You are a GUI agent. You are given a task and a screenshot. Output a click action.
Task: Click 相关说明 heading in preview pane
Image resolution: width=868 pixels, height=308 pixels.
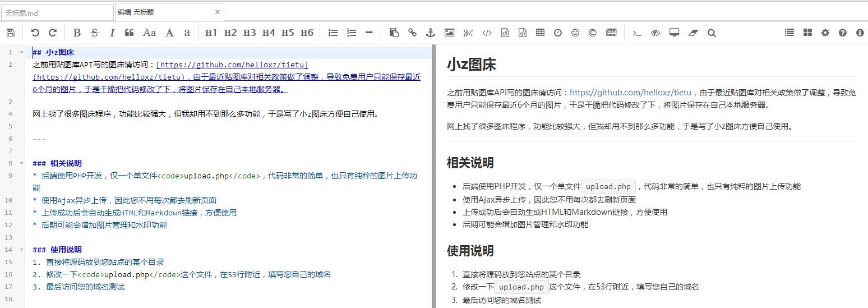coord(470,163)
